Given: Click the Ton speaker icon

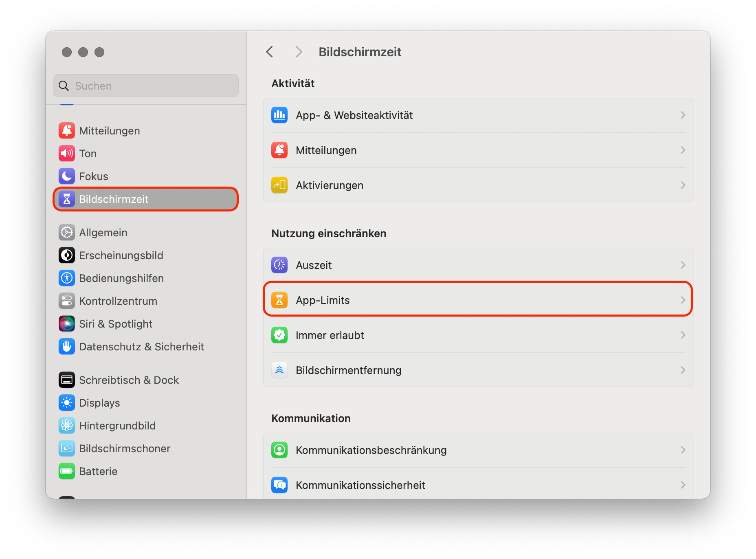Looking at the screenshot, I should tap(67, 154).
